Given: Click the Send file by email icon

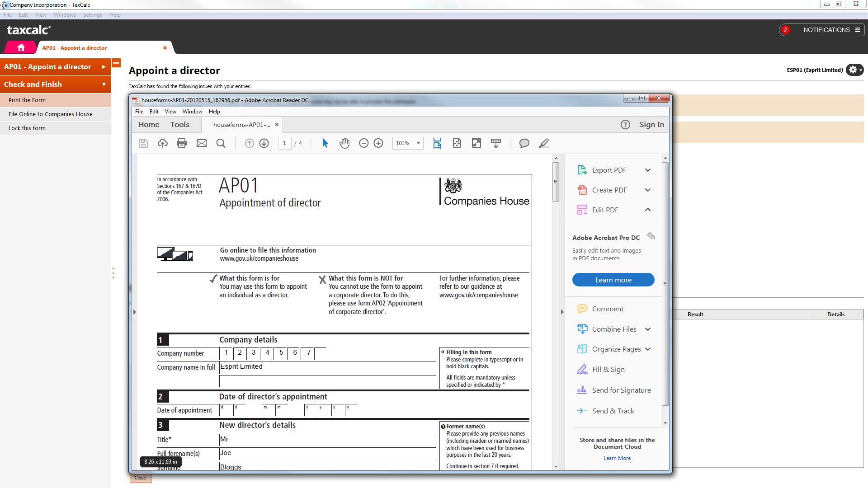Looking at the screenshot, I should 202,143.
